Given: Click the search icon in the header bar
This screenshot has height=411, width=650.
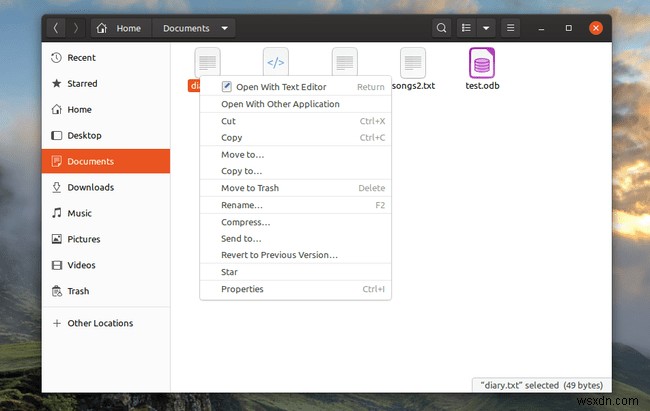Looking at the screenshot, I should tap(443, 28).
